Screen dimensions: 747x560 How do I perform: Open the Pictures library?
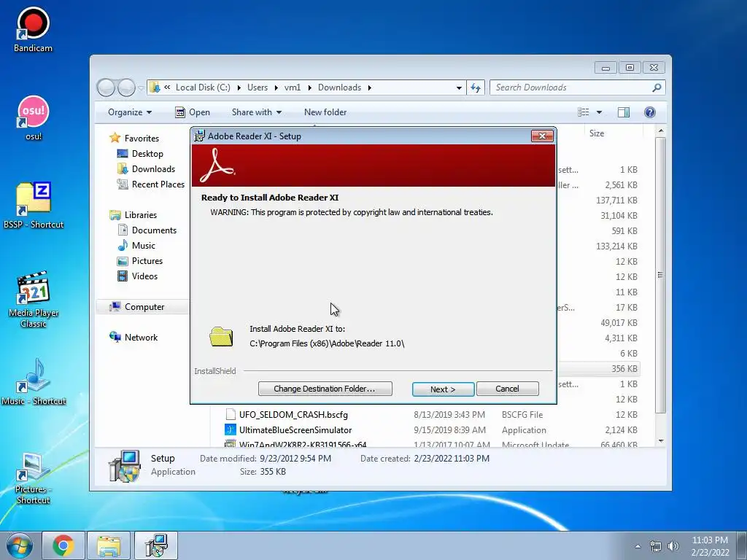click(140, 261)
